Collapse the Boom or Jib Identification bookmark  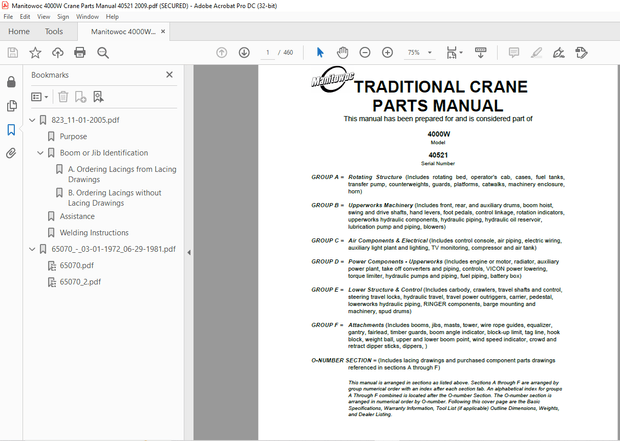coord(40,153)
